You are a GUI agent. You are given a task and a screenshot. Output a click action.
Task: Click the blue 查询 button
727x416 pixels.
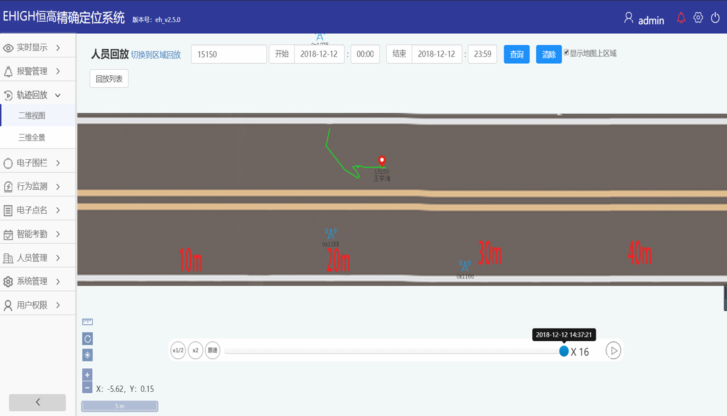coord(516,55)
